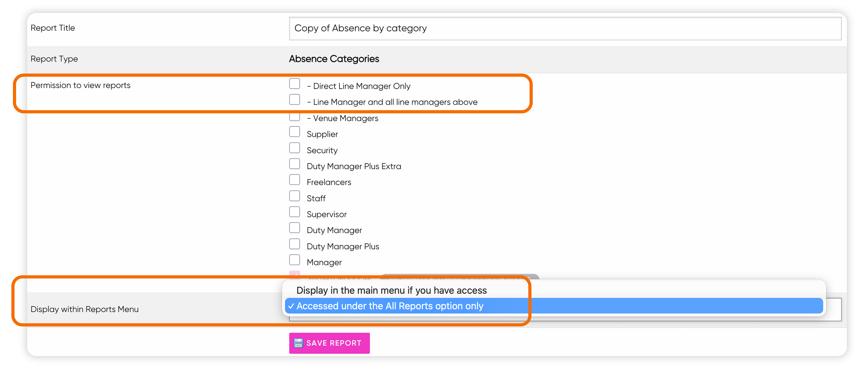868x370 pixels.
Task: Click the Save Report button
Action: click(x=329, y=343)
